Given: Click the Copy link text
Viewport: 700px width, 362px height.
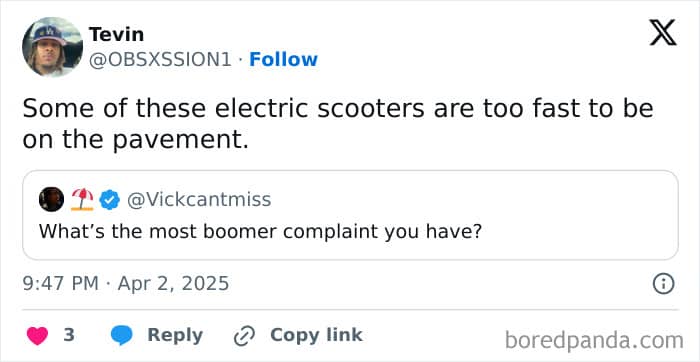Looking at the screenshot, I should click(x=316, y=335).
